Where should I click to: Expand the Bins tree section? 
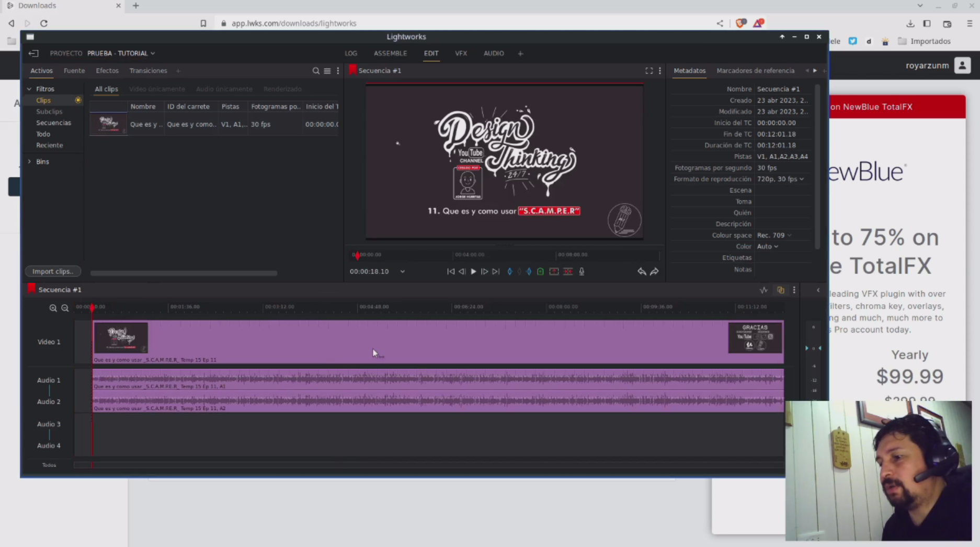tap(29, 162)
